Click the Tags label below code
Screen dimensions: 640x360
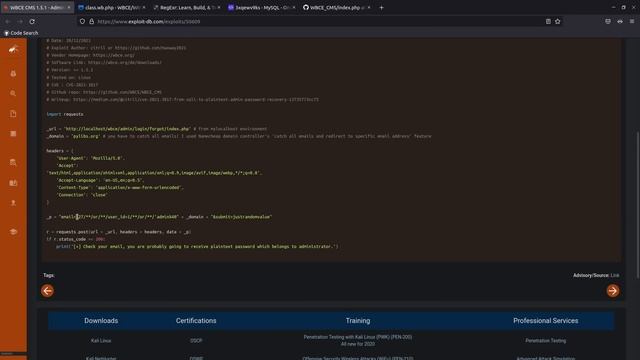(x=49, y=276)
